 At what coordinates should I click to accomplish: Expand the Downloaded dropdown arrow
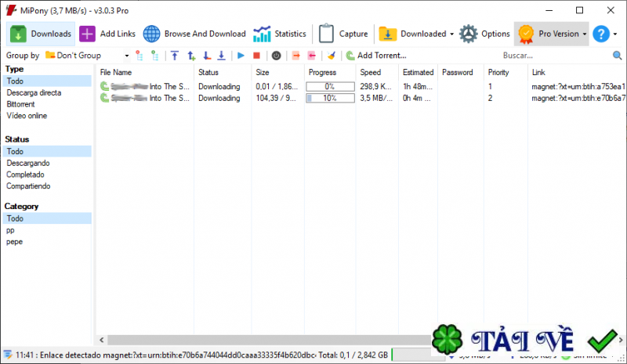click(452, 34)
